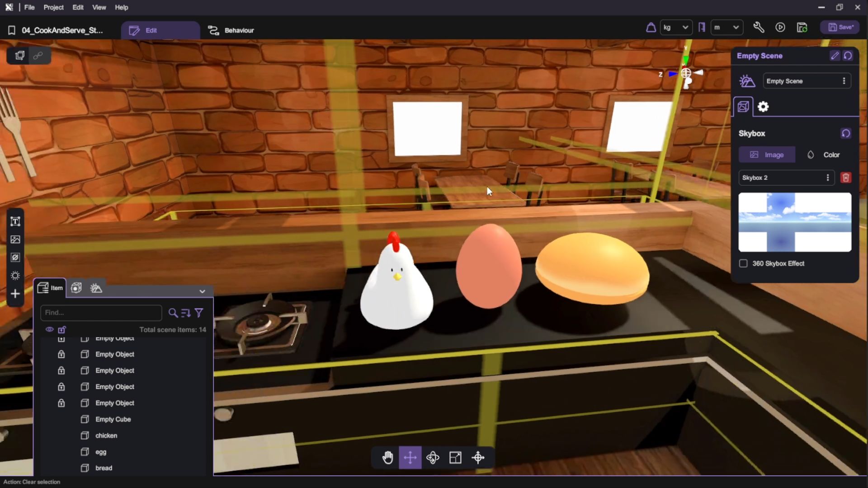This screenshot has width=868, height=488.
Task: Click the add image tool in left sidebar
Action: tap(15, 239)
